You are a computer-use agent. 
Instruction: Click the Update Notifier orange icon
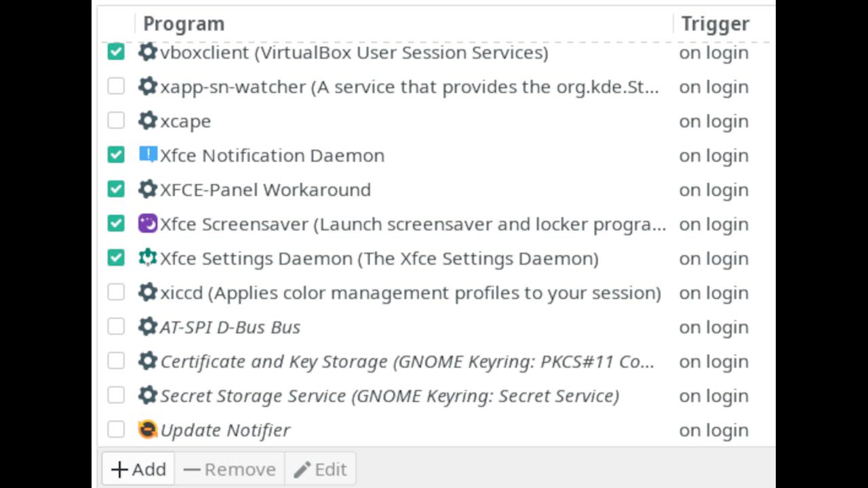coord(148,430)
